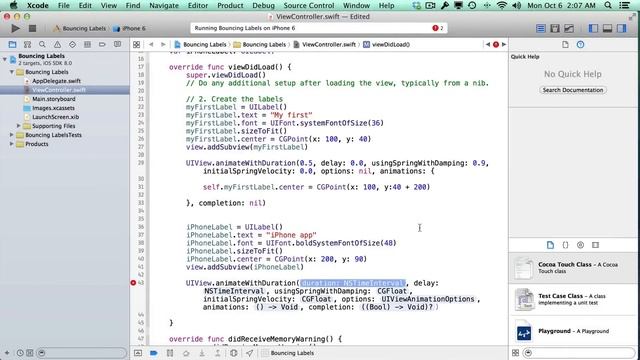The image size is (640, 360).
Task: Open the Source Control menu
Action: [x=309, y=5]
